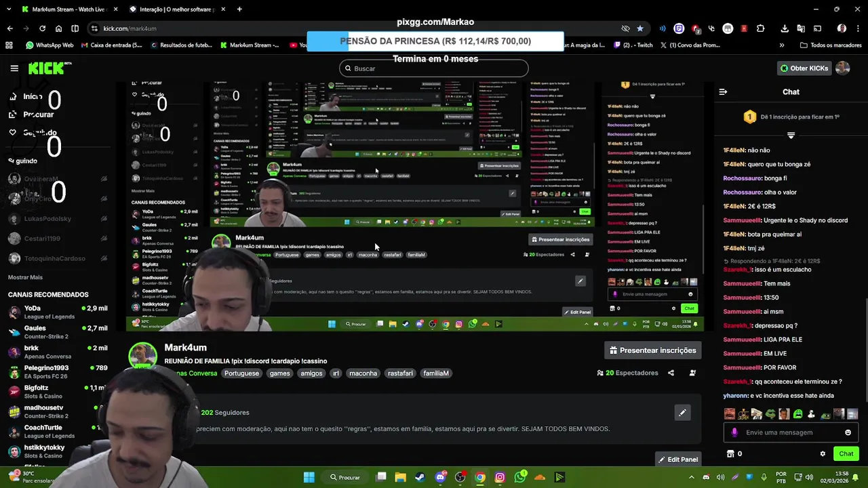Viewport: 868px width, 488px height.
Task: Click username yharonn in chat
Action: (735, 396)
